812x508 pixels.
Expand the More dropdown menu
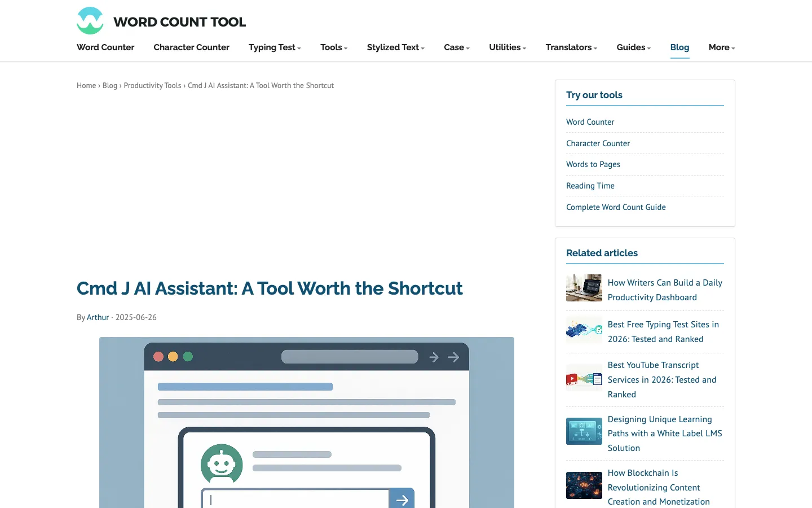(722, 47)
